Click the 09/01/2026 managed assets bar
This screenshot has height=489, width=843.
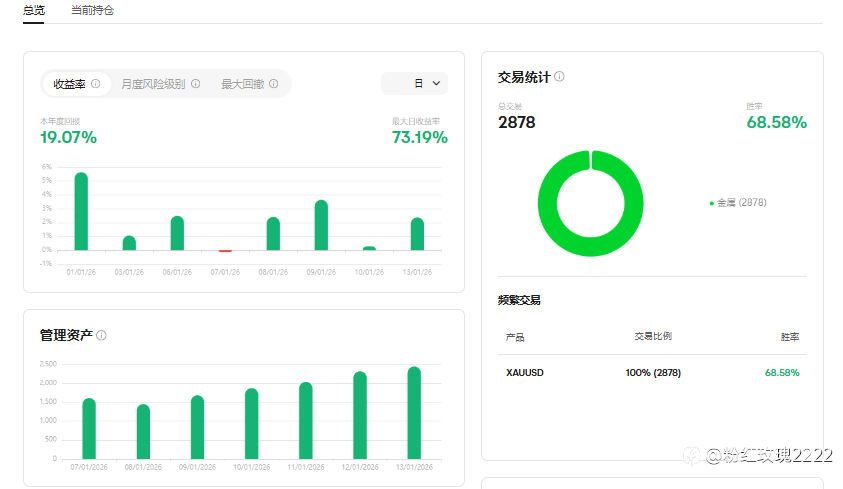coord(197,428)
